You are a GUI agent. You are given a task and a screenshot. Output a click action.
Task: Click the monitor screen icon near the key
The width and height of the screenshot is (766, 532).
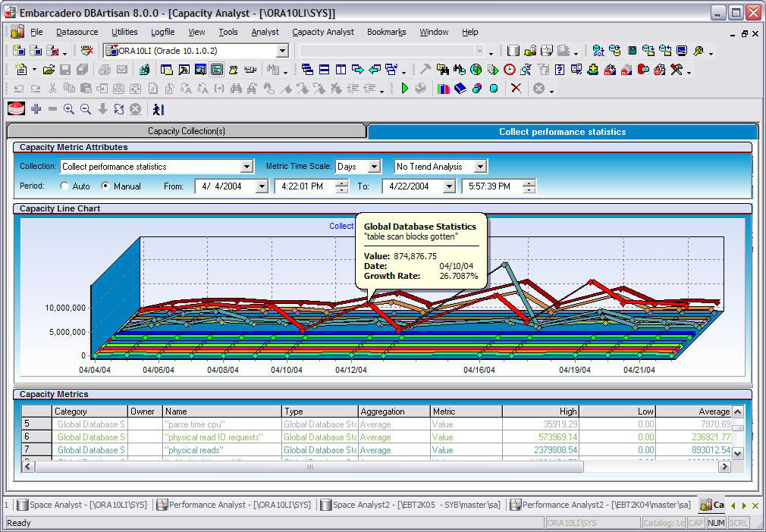(682, 51)
